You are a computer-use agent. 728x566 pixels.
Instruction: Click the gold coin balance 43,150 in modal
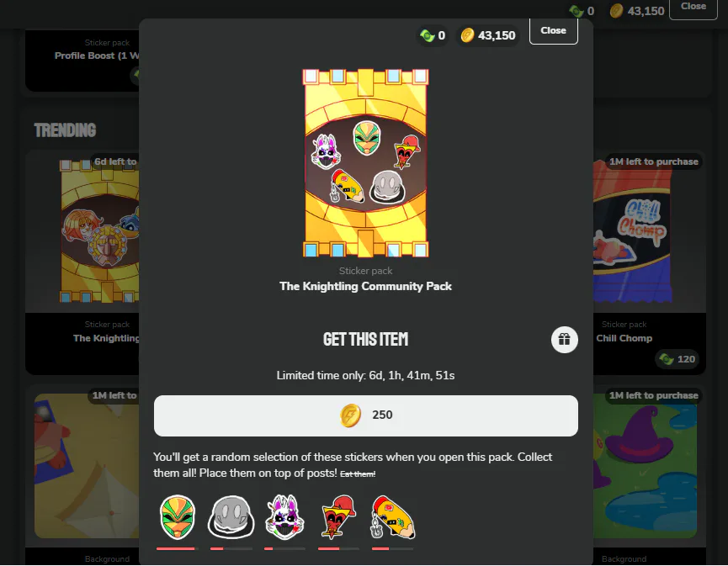tap(488, 35)
